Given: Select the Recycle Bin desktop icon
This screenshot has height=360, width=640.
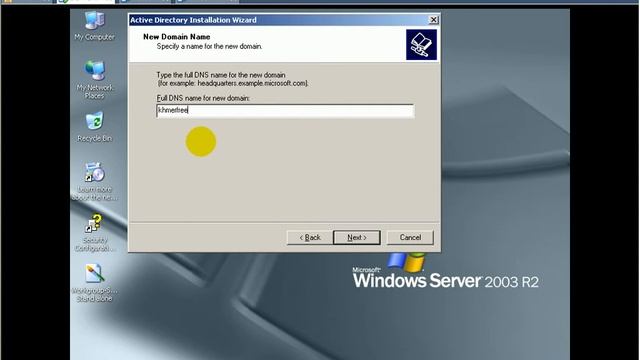Looking at the screenshot, I should (x=94, y=127).
